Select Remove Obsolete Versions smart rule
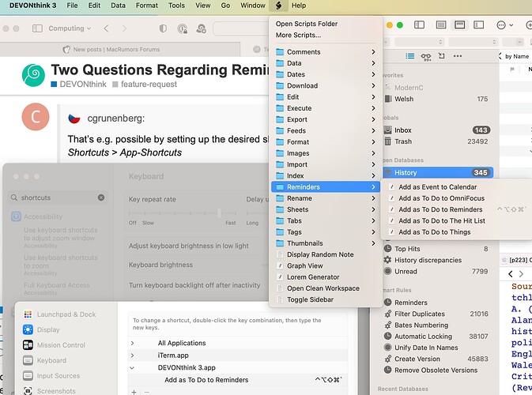 (x=438, y=370)
